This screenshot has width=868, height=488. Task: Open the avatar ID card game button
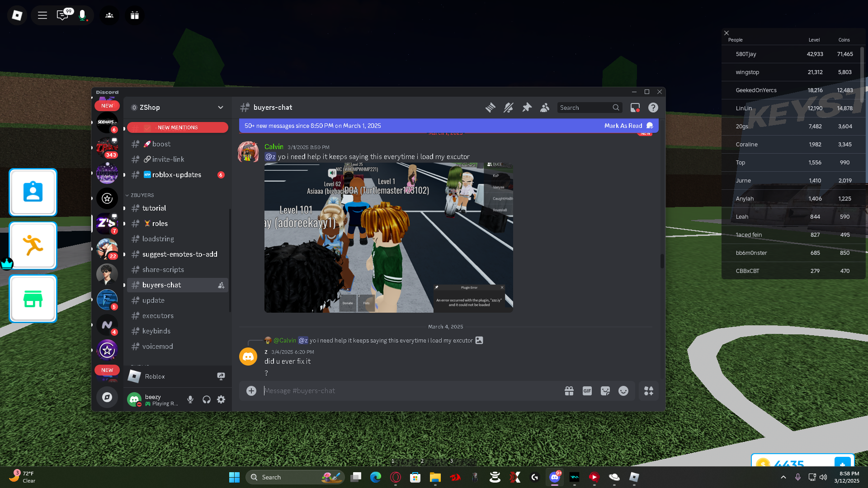(x=33, y=192)
